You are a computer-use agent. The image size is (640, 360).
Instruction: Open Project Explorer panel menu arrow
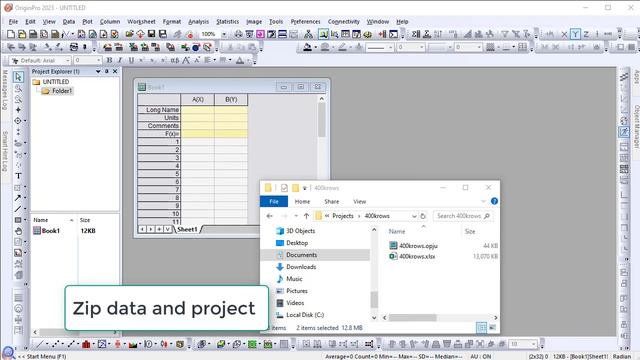click(98, 71)
